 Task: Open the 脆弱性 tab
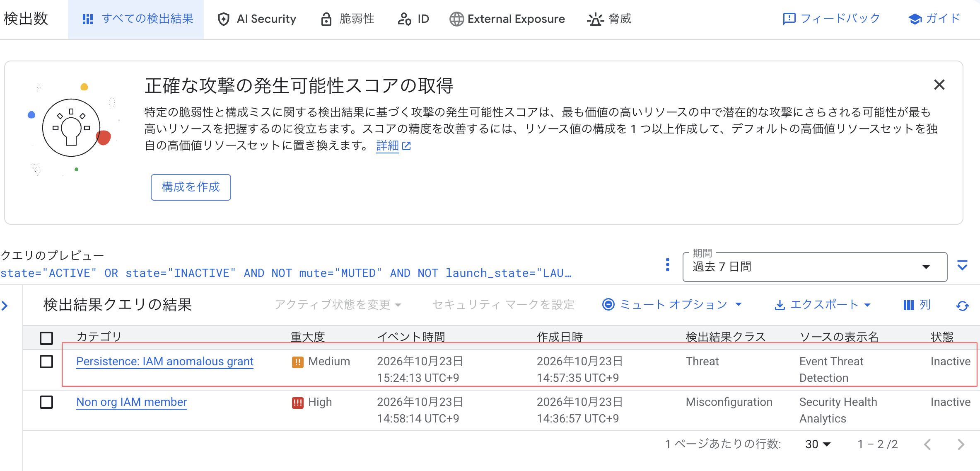coord(347,19)
